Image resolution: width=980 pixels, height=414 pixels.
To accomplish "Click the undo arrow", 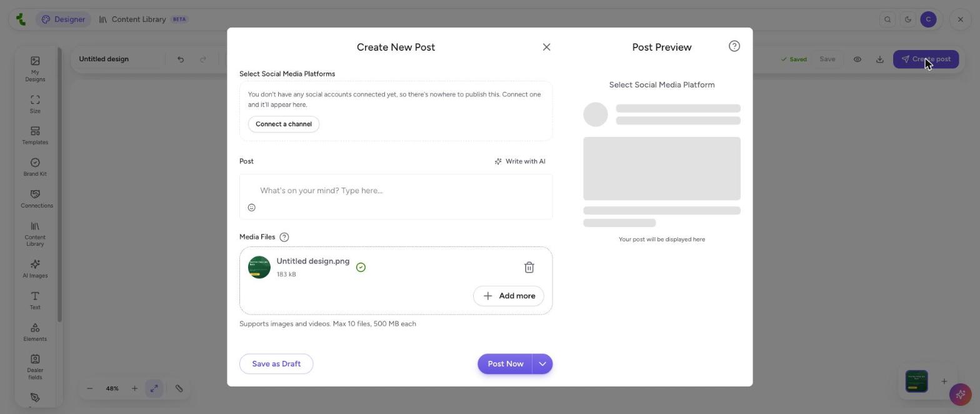I will pos(181,59).
